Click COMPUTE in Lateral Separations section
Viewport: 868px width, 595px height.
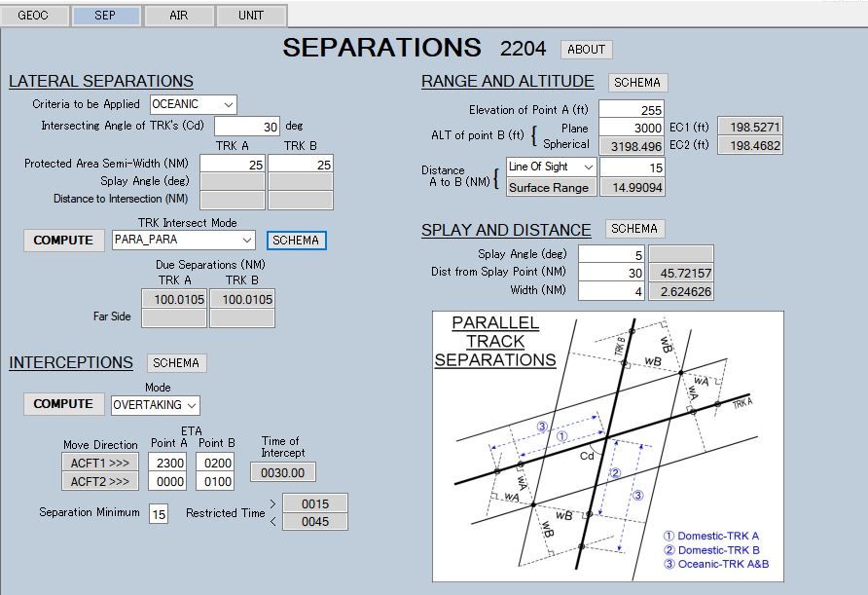(x=63, y=240)
